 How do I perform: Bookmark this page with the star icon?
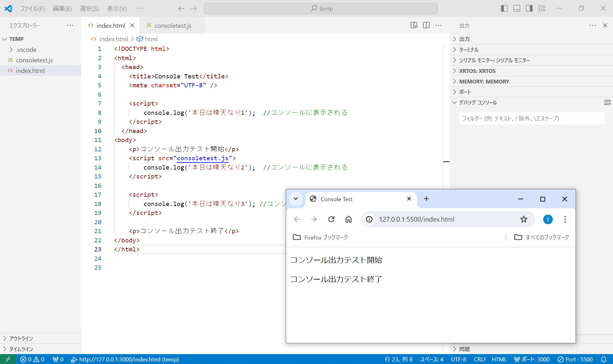[524, 219]
